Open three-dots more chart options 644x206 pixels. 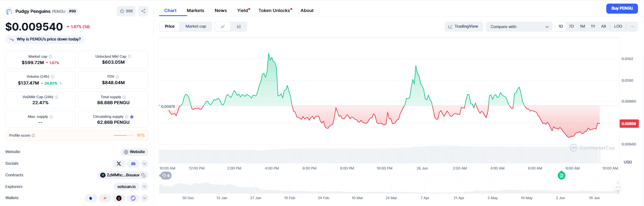pyautogui.click(x=632, y=26)
